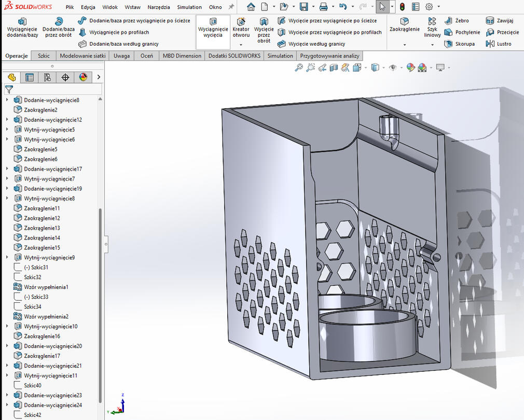
Task: Pin the menu bar with pushpin
Action: (231, 7)
